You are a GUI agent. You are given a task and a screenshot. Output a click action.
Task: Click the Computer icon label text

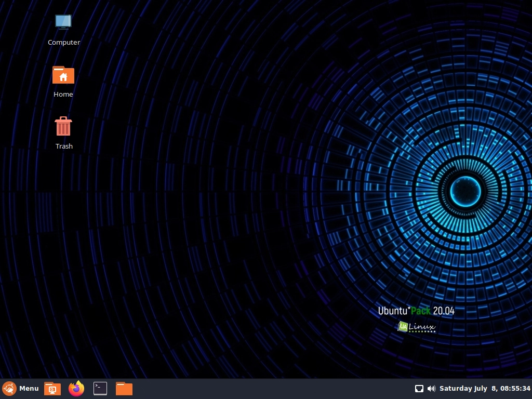(x=64, y=43)
